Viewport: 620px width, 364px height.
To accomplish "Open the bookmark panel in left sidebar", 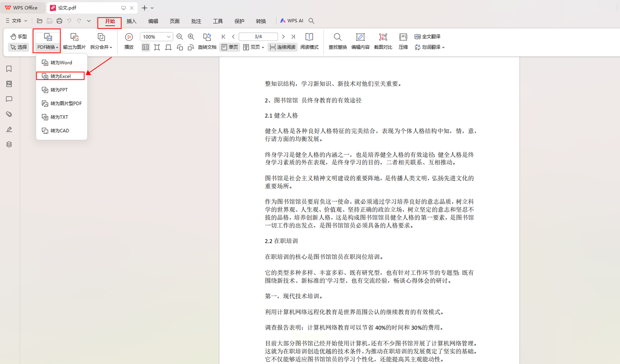I will click(x=9, y=69).
